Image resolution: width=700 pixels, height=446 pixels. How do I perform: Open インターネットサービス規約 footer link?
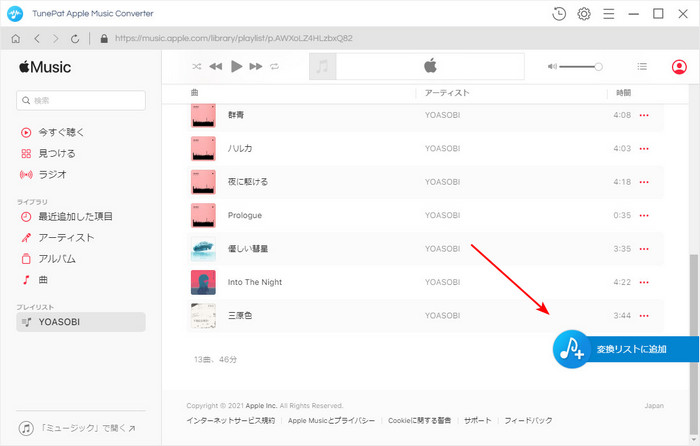[231, 421]
